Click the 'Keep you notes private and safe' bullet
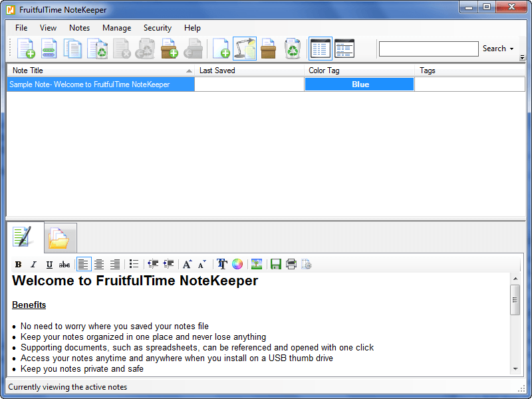This screenshot has height=399, width=532. coord(82,369)
